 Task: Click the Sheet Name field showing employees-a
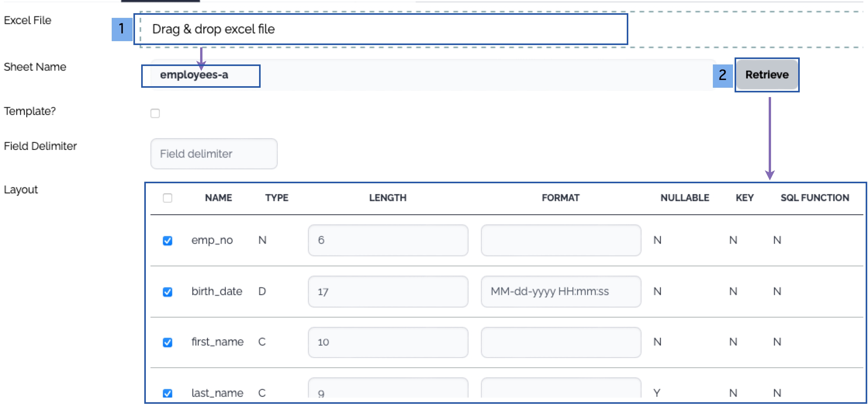427,75
